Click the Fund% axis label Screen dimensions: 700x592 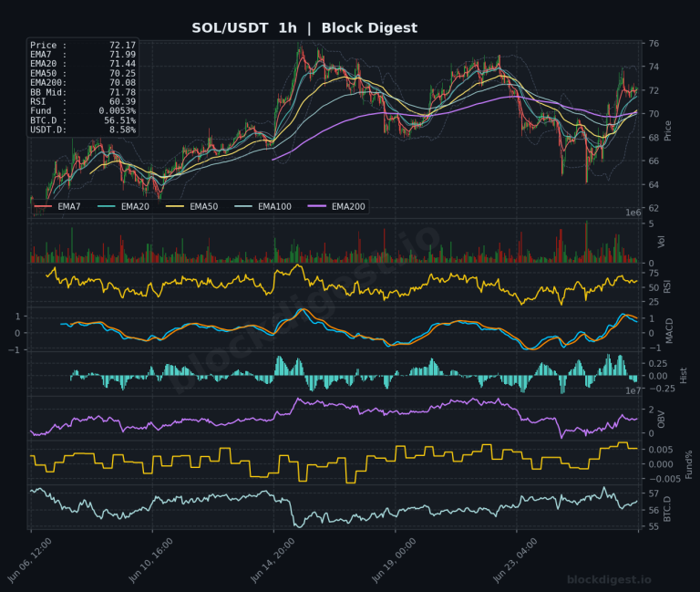click(689, 464)
